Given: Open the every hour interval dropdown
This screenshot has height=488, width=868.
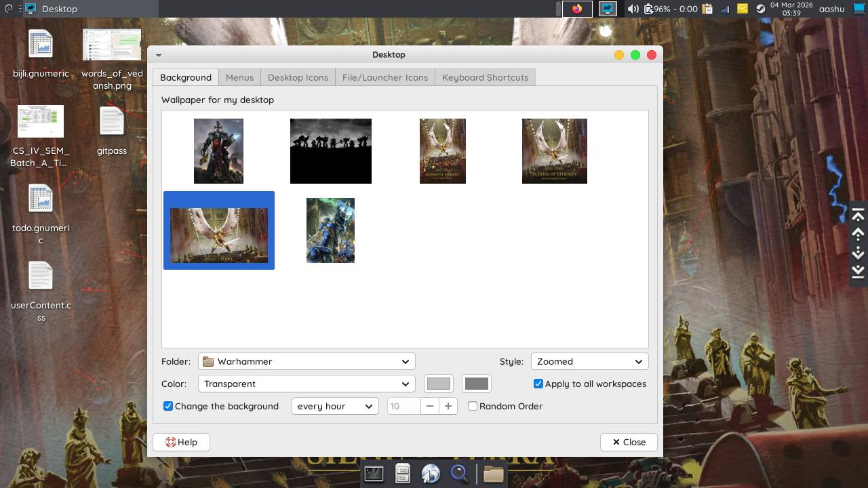Looking at the screenshot, I should coord(335,406).
